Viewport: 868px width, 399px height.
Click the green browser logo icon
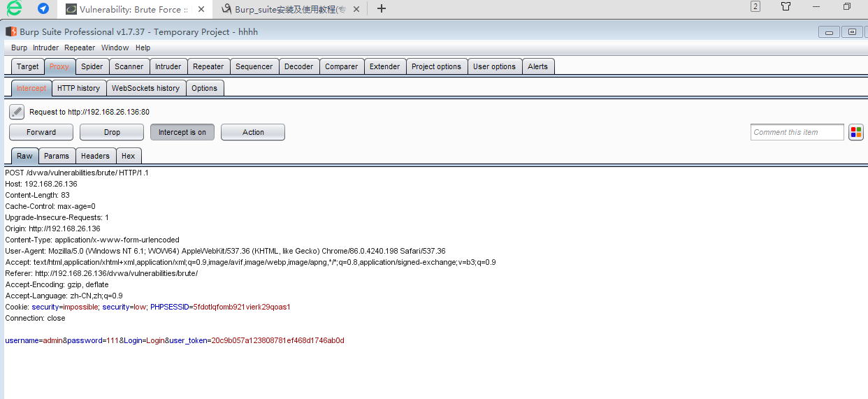point(14,8)
